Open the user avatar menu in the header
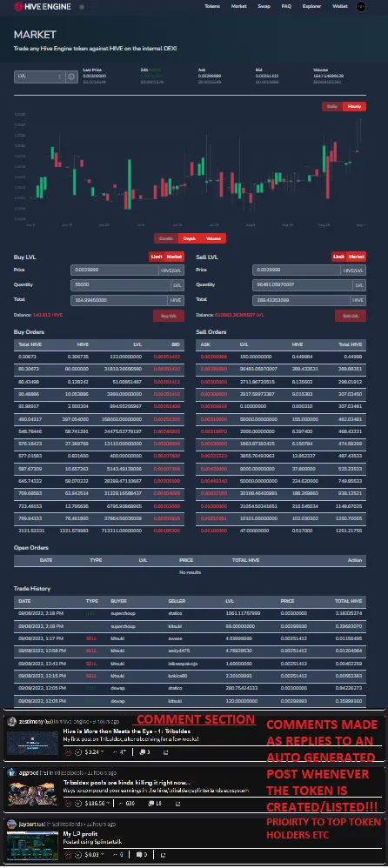 (x=361, y=6)
